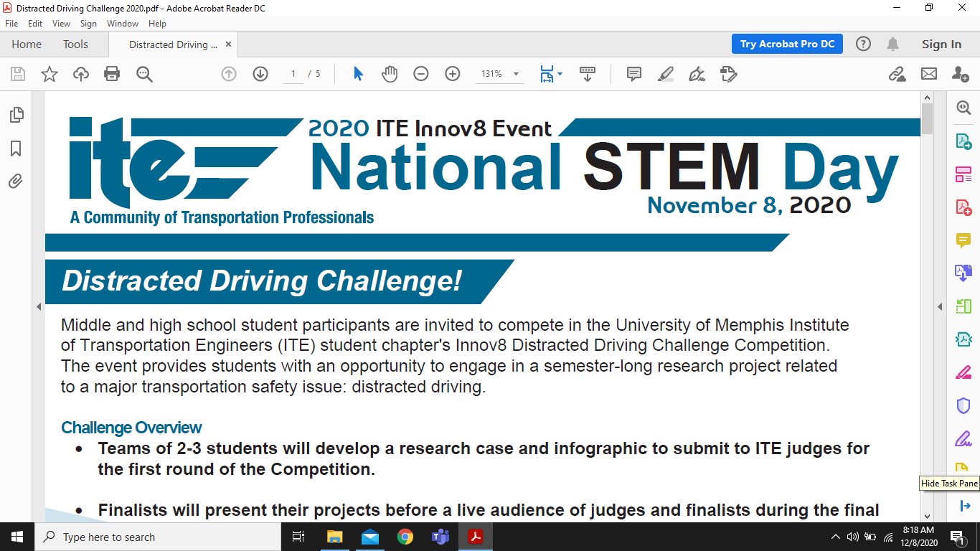Screen dimensions: 980x551
Task: Open pink Redact tool in right pane
Action: (963, 372)
